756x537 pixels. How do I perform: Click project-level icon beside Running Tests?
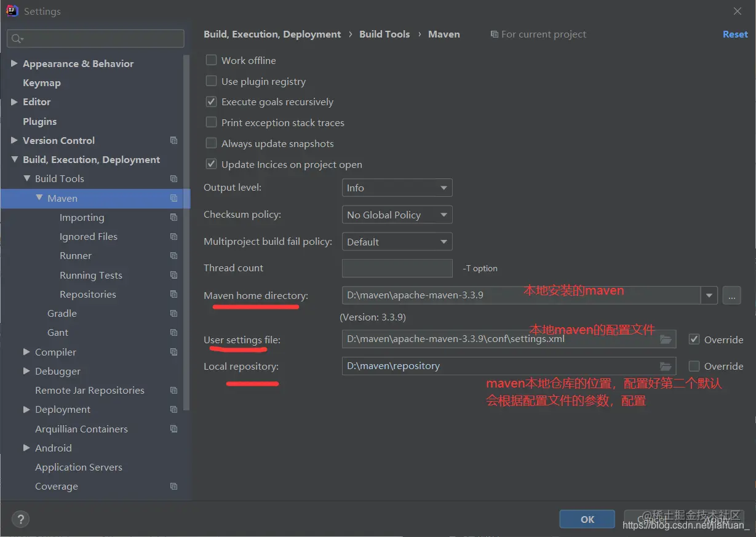174,275
